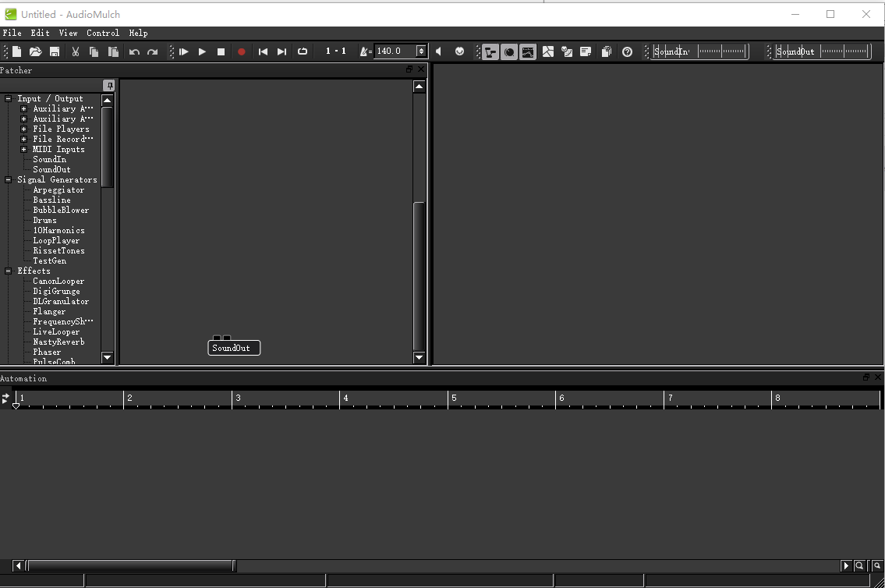Skip to previous marker button

coord(263,51)
